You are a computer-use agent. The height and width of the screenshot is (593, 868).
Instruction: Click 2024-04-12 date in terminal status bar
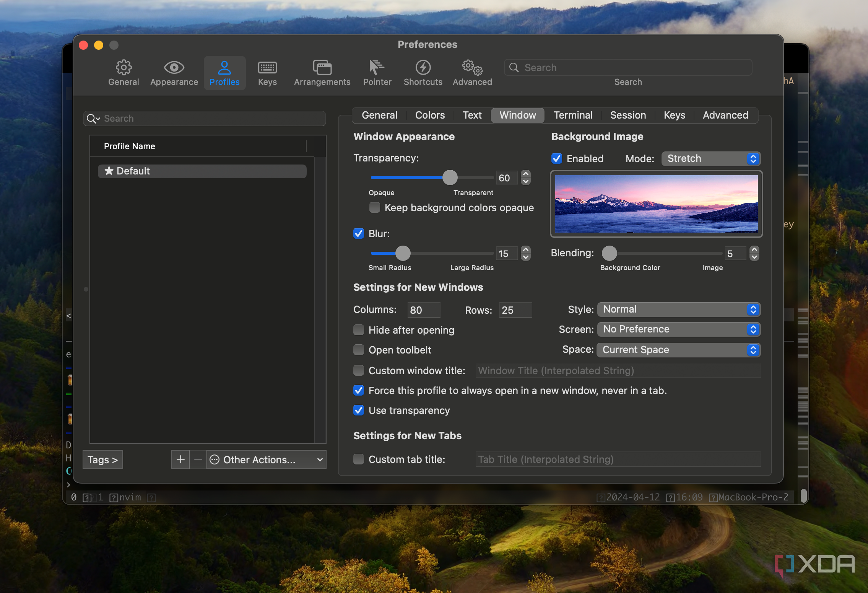[x=633, y=497]
